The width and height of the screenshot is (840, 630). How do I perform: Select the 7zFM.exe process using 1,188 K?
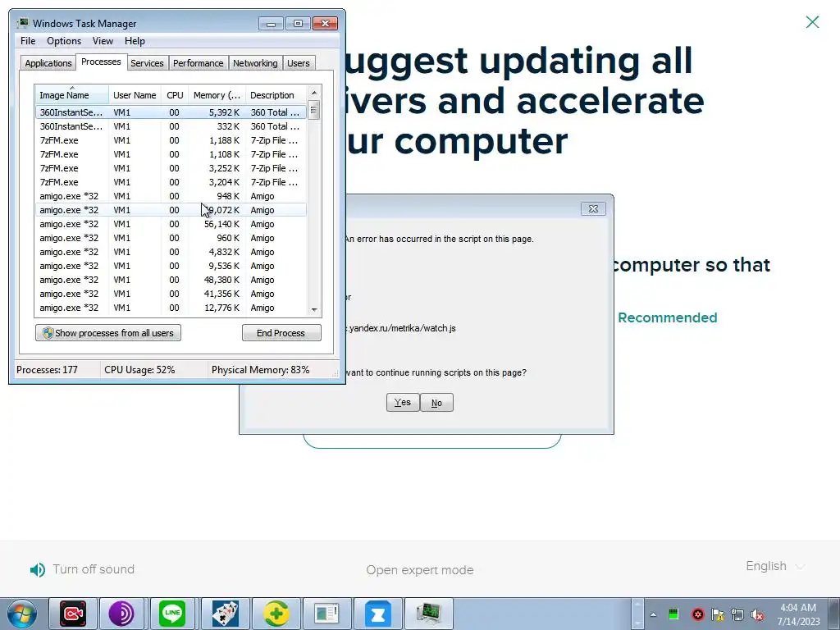pyautogui.click(x=171, y=140)
